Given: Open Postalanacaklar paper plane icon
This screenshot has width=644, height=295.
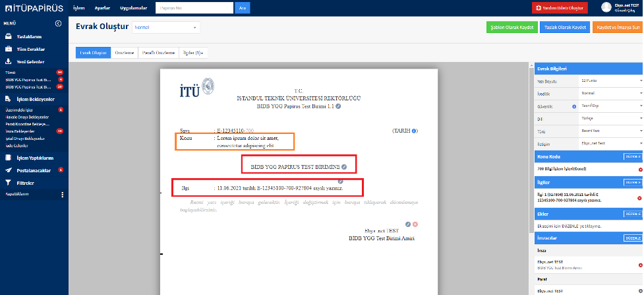Looking at the screenshot, I should click(8, 170).
